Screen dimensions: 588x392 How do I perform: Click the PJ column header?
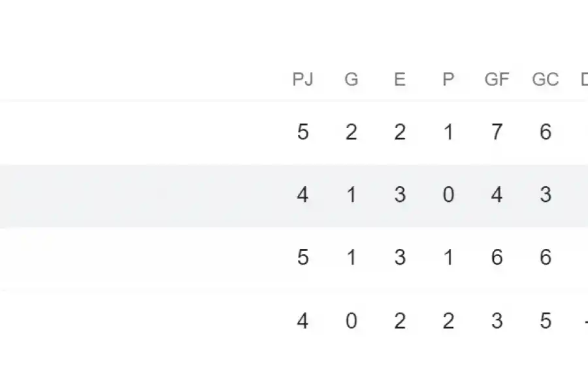point(302,80)
